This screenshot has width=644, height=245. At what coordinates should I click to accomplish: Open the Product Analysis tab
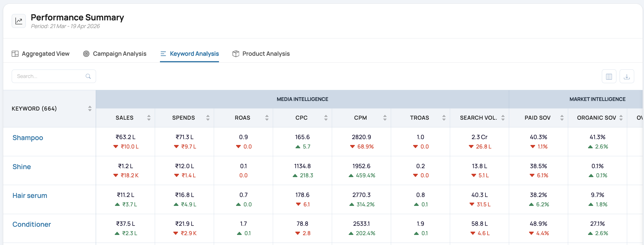coord(261,54)
